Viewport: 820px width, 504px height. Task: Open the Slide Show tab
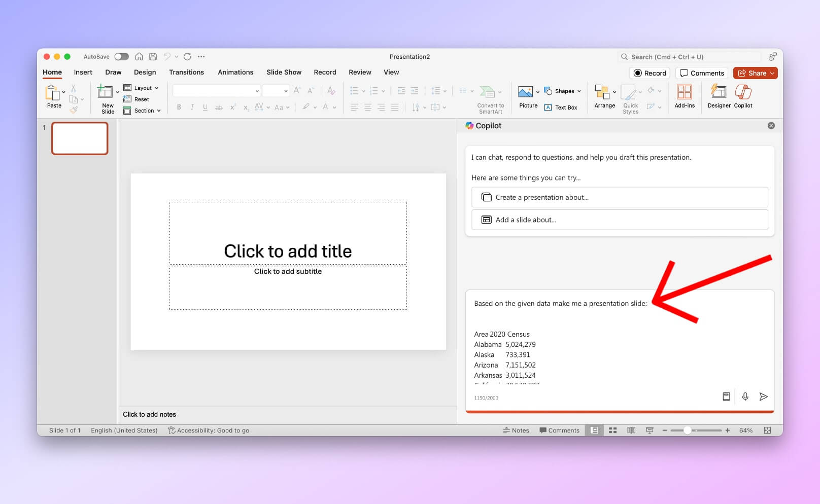click(284, 72)
